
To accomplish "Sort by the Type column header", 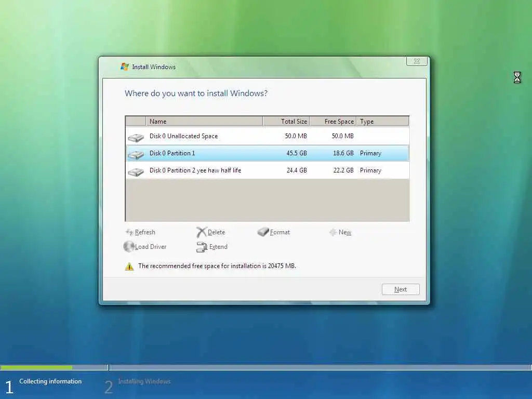I will point(383,121).
